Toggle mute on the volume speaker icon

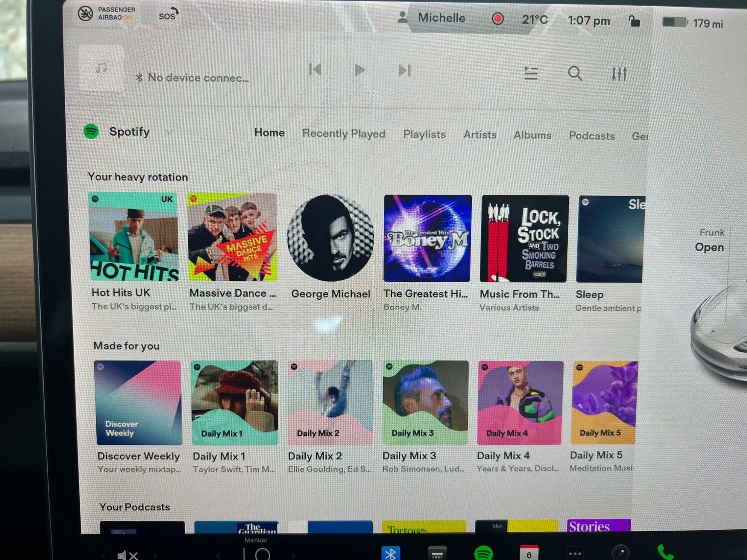(x=127, y=555)
